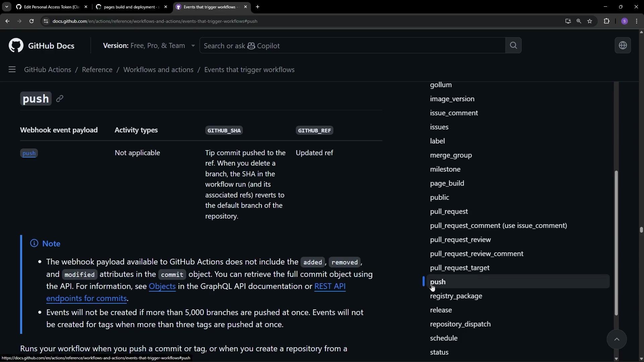The image size is (644, 362).
Task: Jump to status in page outline
Action: pos(439,352)
